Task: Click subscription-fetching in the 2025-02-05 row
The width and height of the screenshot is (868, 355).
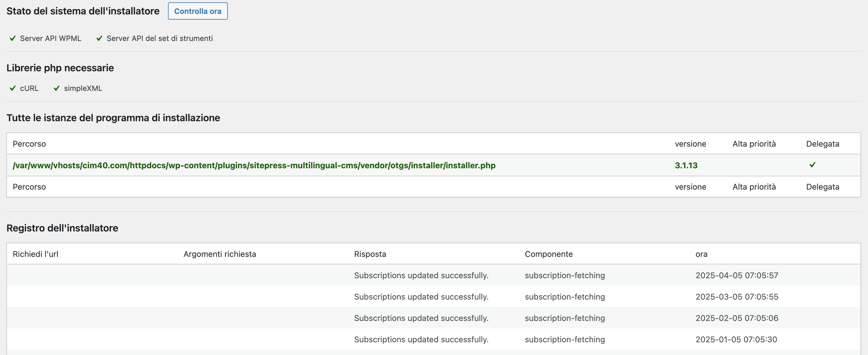Action: pyautogui.click(x=564, y=318)
